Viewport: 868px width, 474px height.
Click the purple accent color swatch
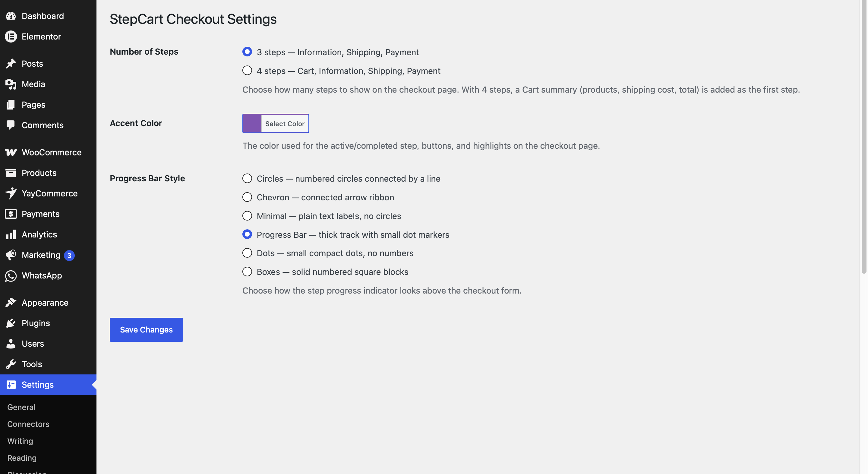coord(252,123)
